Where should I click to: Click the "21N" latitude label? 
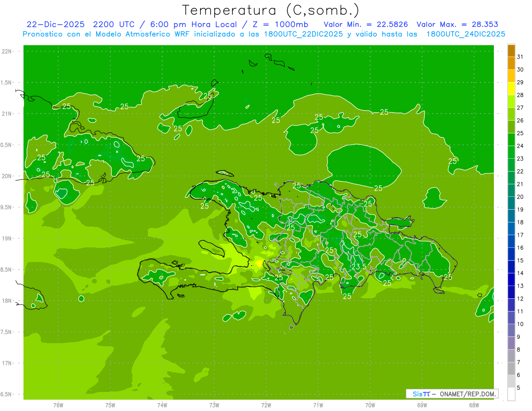pos(6,114)
